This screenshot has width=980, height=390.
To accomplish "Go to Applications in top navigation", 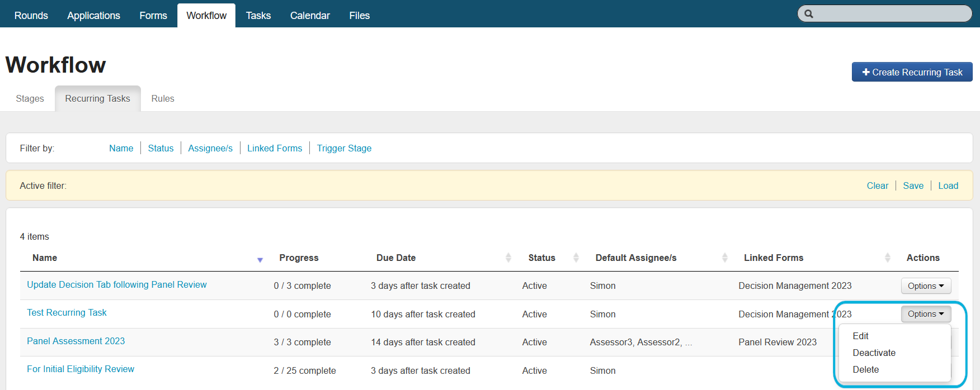I will (93, 16).
